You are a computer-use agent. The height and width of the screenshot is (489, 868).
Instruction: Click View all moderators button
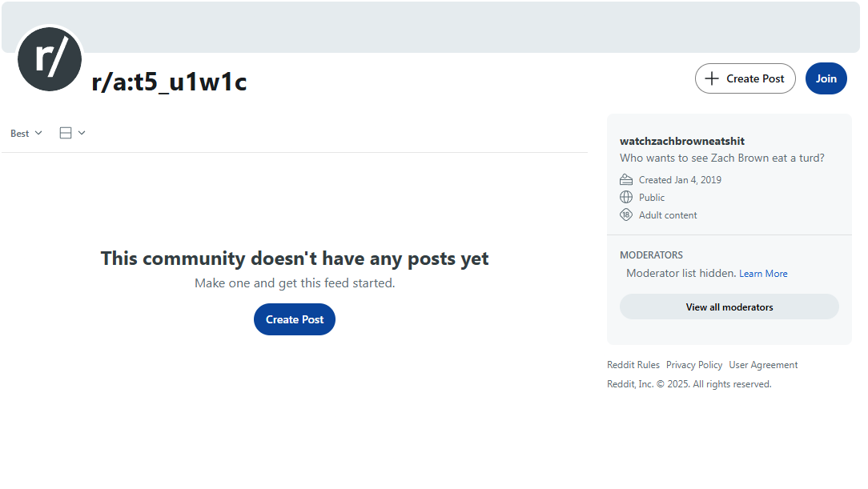point(729,307)
